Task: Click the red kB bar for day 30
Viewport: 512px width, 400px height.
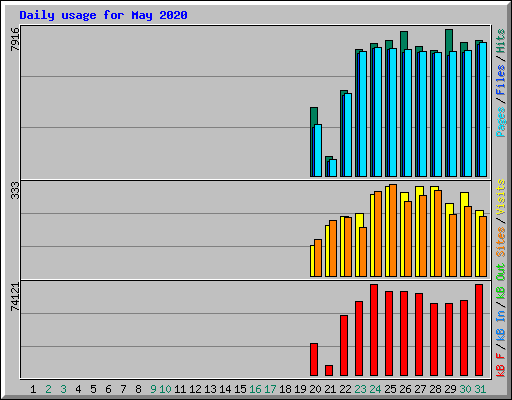Action: pos(464,338)
